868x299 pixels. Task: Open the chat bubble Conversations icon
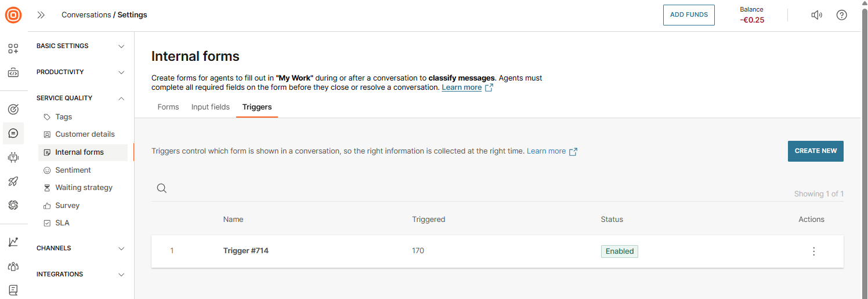(x=13, y=133)
